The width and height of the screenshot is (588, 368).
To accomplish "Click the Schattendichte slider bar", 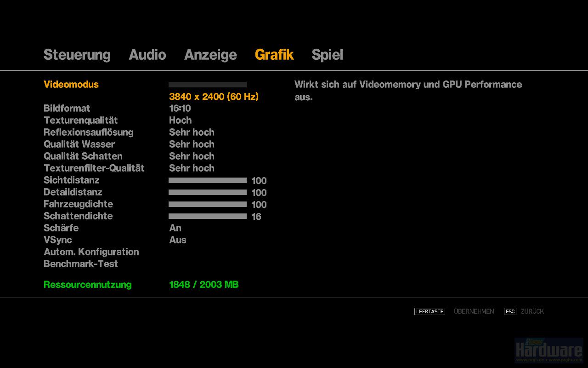I will [x=208, y=217].
